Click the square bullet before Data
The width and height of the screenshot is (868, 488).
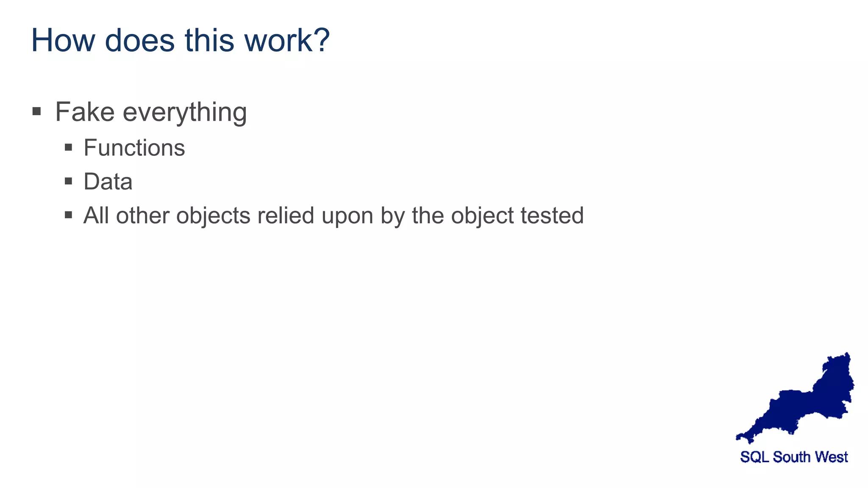[x=68, y=181]
